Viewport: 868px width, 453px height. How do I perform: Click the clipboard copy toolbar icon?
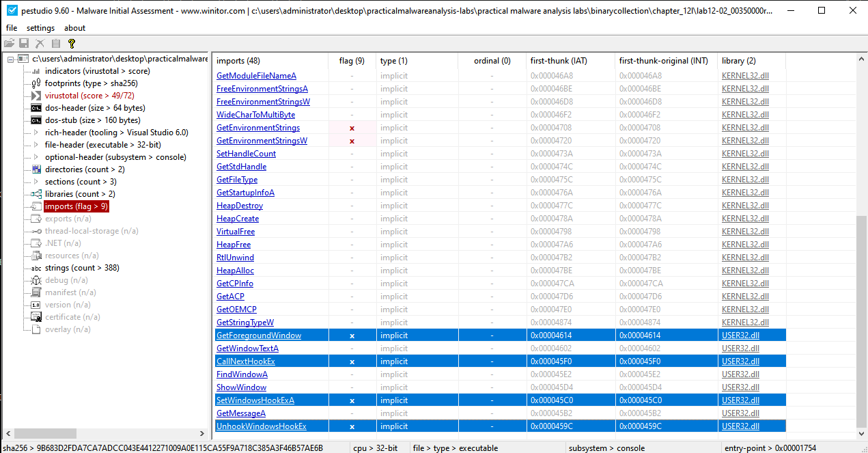coord(55,43)
